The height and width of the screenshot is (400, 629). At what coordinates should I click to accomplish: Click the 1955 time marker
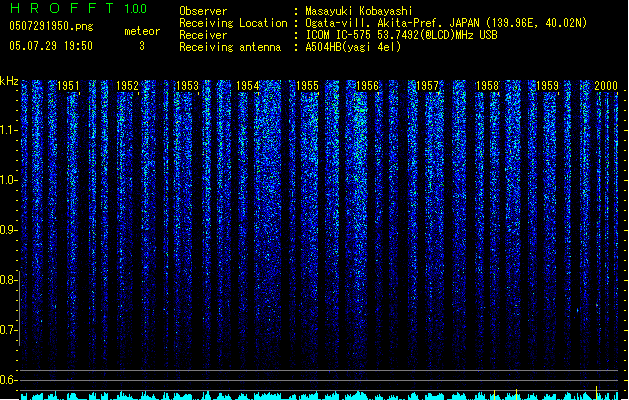(x=307, y=86)
